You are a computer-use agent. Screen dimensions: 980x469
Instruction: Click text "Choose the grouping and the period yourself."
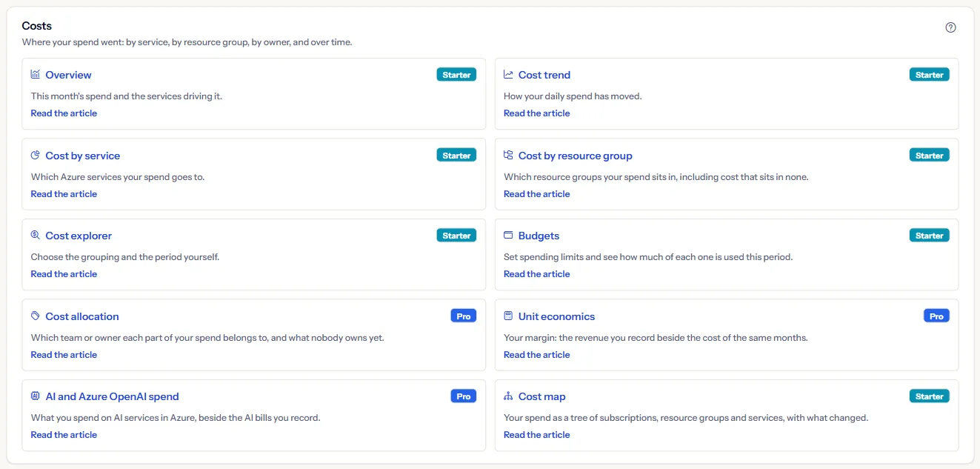[x=124, y=257]
